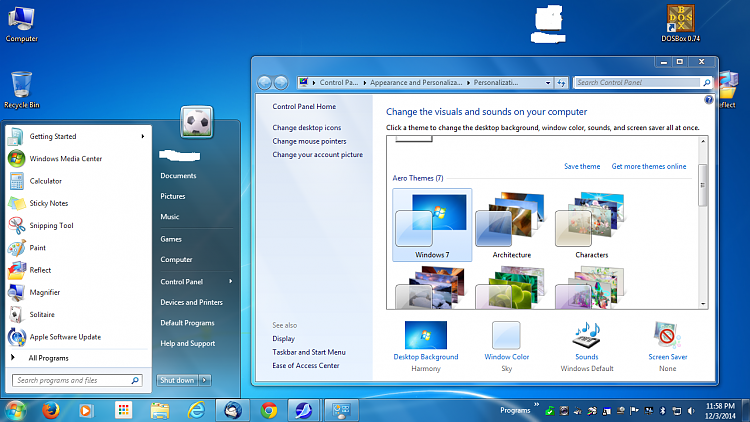Open the Computer desktop icon

pos(22,24)
